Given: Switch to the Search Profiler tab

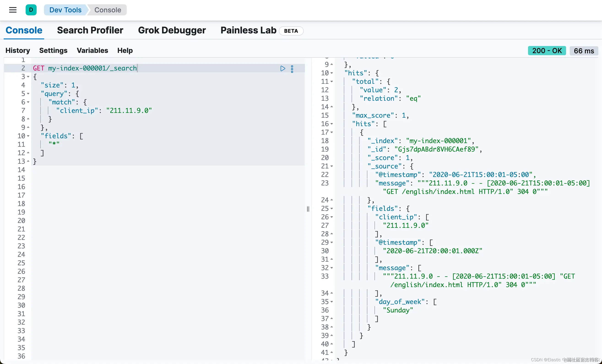Looking at the screenshot, I should tap(90, 30).
